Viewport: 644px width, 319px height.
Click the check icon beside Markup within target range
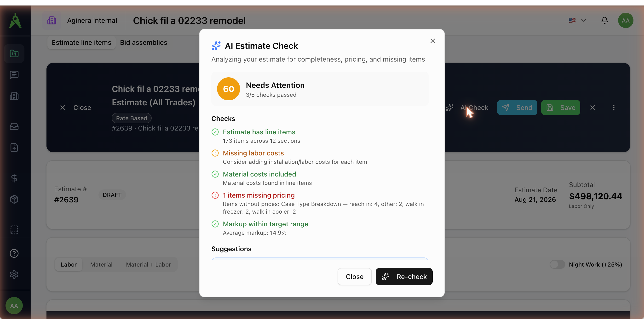215,224
